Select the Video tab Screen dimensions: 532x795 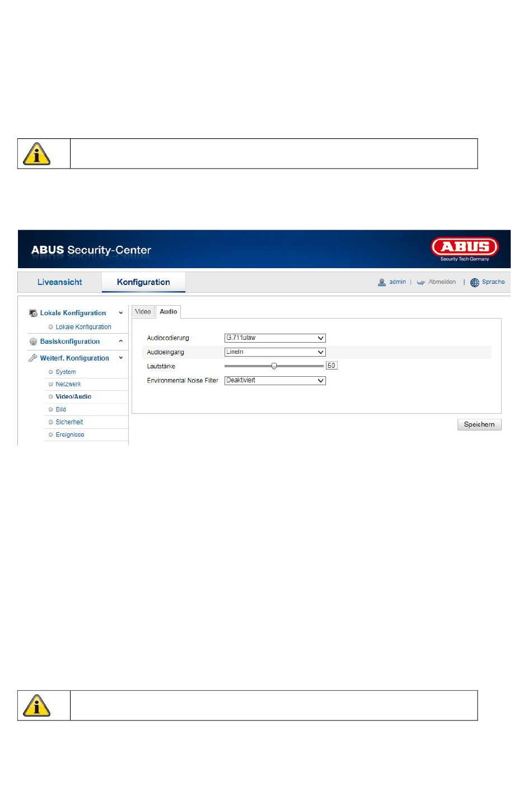(143, 312)
